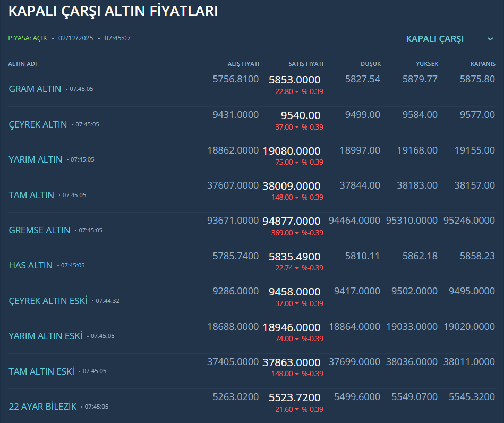Click the ALIŞ FİYATI column header

point(243,64)
